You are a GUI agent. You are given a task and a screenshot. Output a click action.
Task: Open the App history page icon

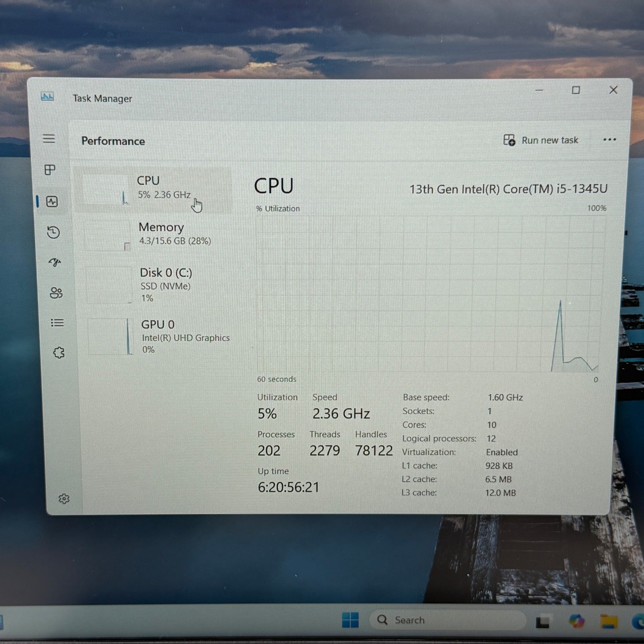click(x=53, y=232)
